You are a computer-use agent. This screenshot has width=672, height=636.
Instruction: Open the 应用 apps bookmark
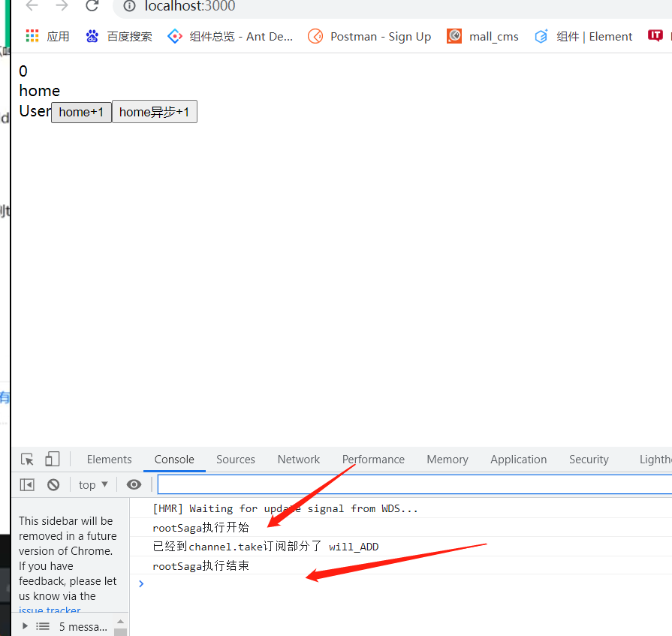click(x=47, y=37)
